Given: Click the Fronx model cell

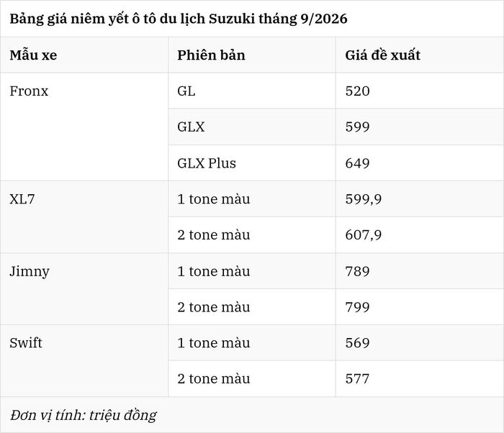Looking at the screenshot, I should point(84,127).
